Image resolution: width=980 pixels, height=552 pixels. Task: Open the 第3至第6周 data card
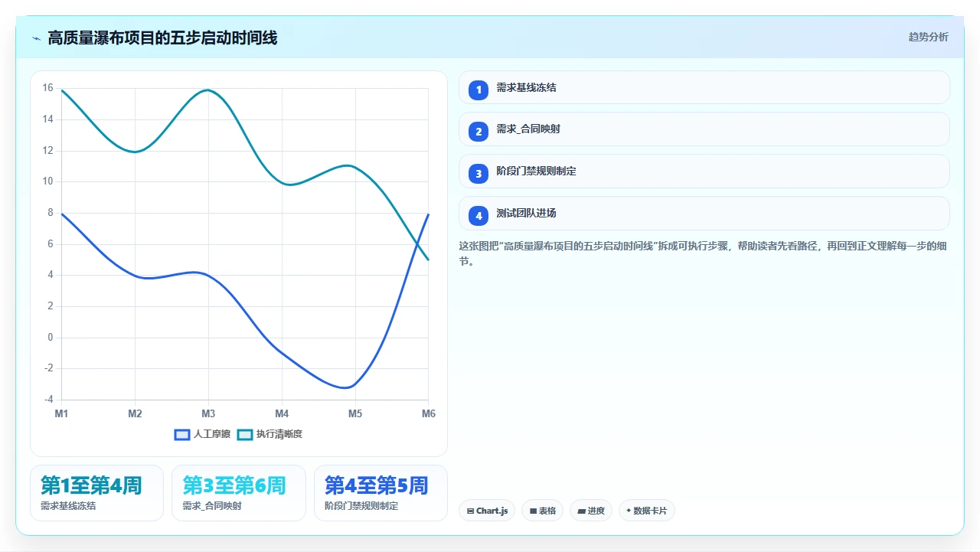click(239, 493)
